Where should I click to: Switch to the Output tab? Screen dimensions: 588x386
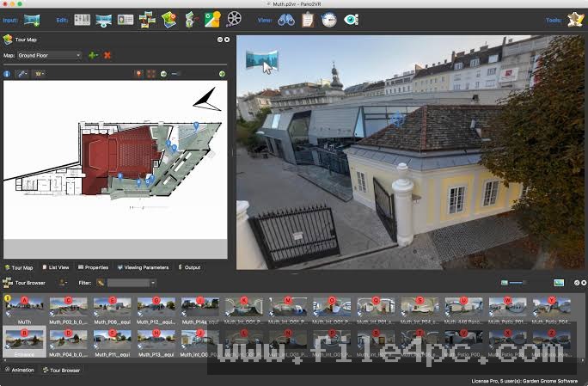click(x=189, y=267)
